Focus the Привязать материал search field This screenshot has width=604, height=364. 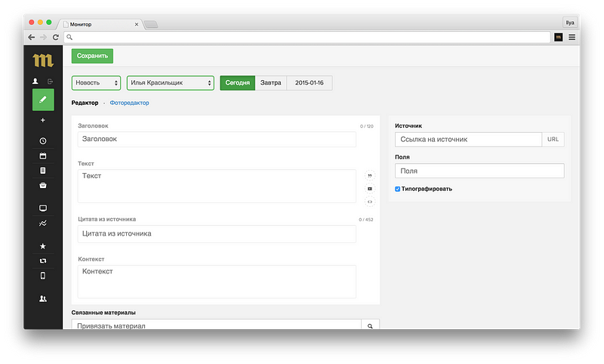[x=217, y=325]
